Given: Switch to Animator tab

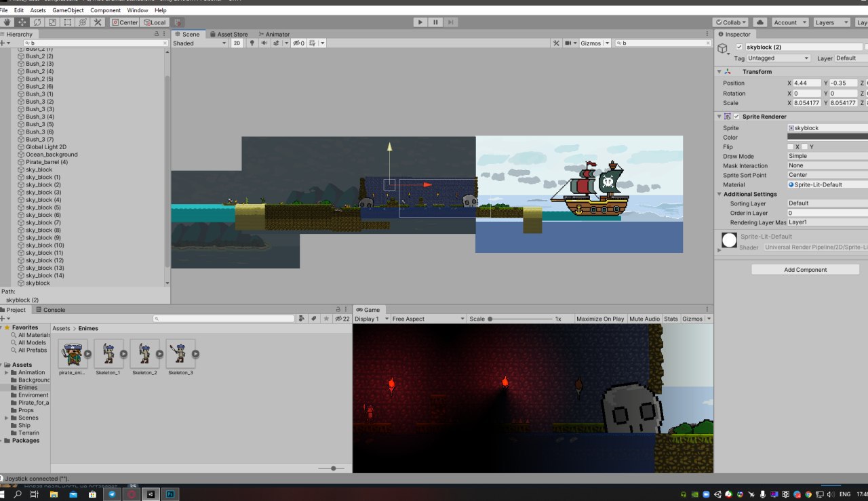Looking at the screenshot, I should [273, 34].
